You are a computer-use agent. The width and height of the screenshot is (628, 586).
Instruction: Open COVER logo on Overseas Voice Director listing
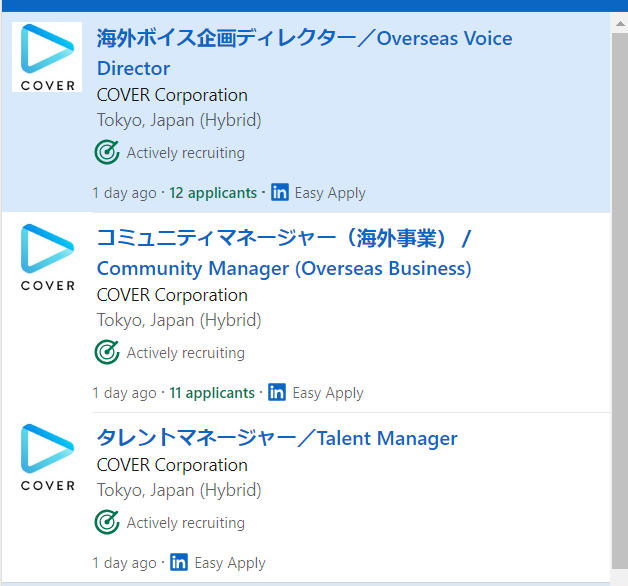point(47,57)
